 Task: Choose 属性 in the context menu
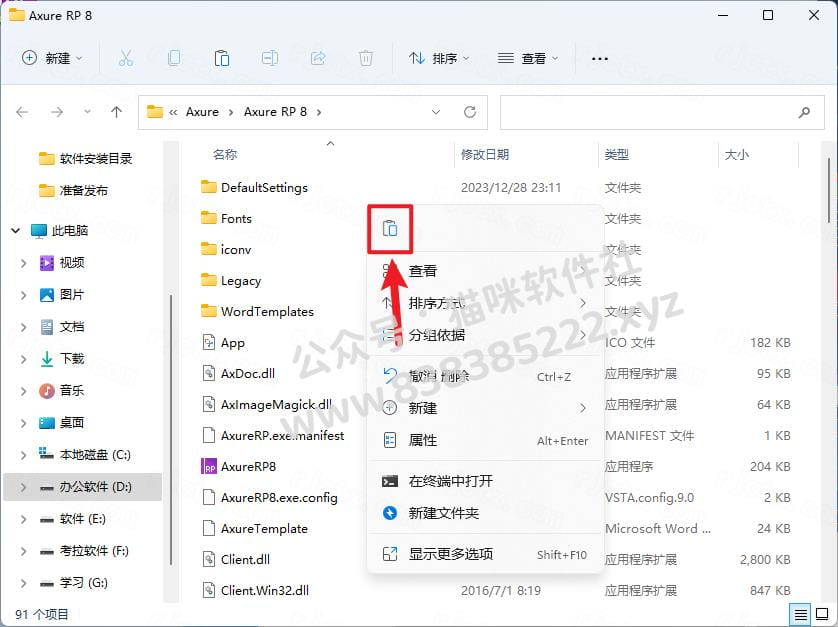485,440
